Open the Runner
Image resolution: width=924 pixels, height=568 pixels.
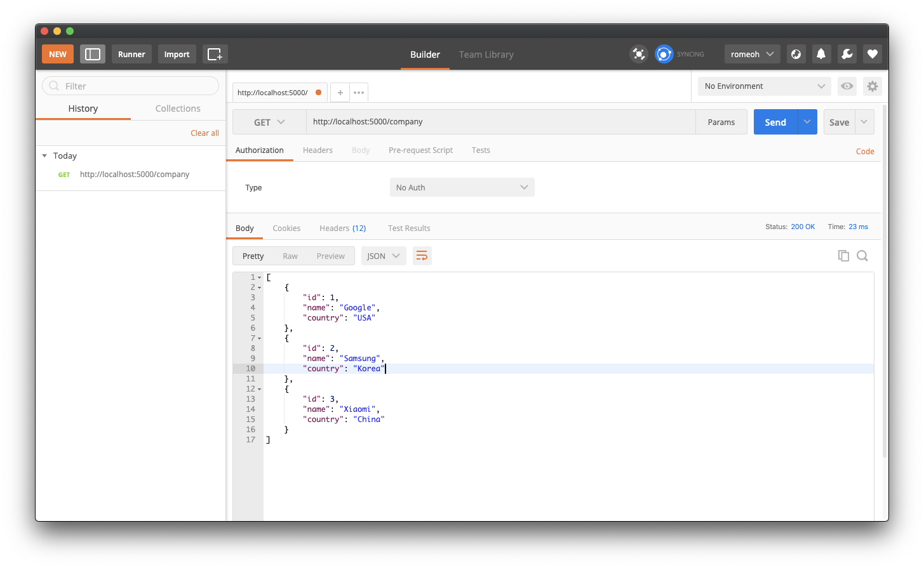(x=131, y=54)
